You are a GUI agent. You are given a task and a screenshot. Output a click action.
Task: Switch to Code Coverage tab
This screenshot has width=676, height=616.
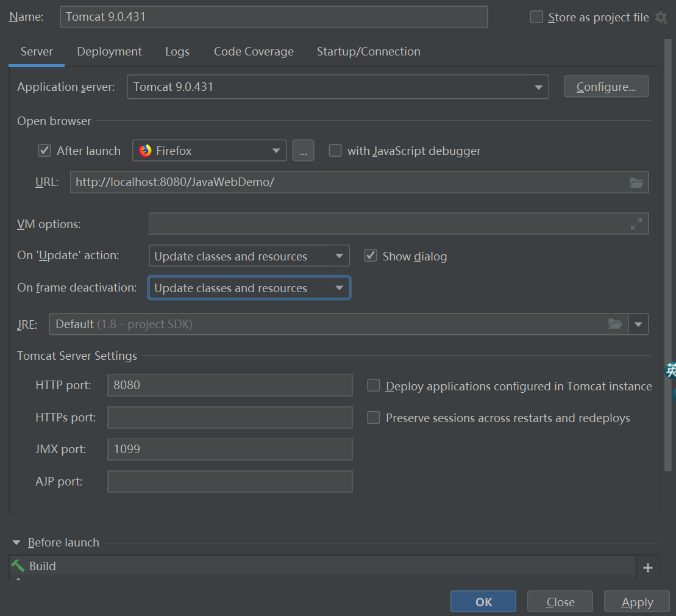pos(254,52)
